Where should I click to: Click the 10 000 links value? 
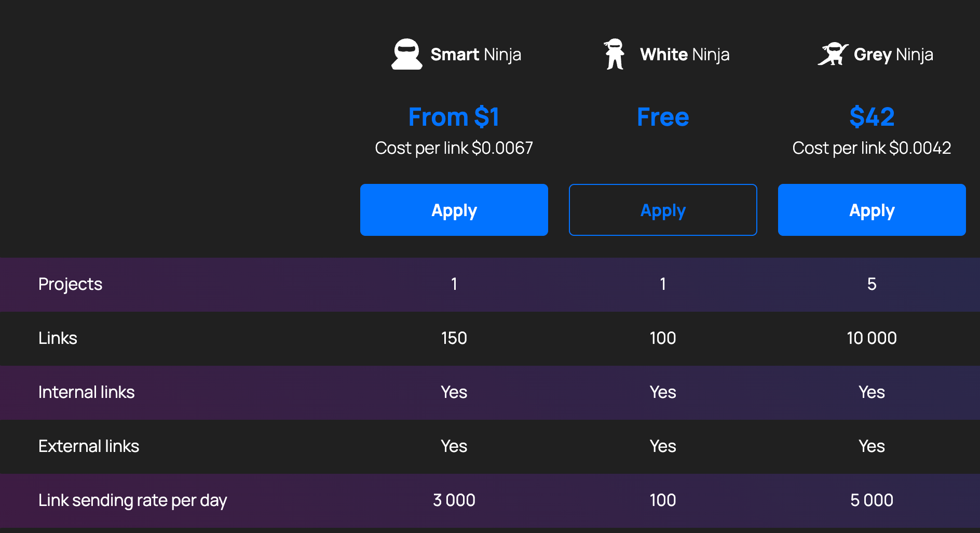pos(872,338)
